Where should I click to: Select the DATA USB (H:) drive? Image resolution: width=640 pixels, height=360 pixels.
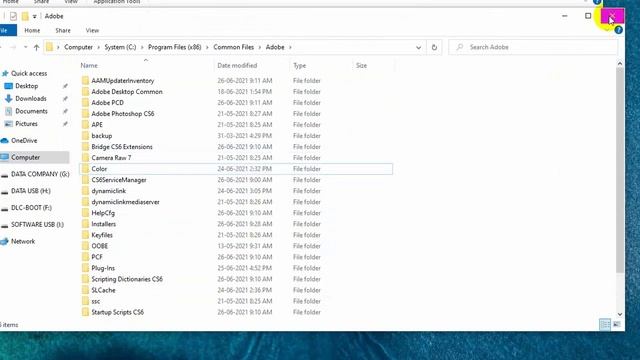click(31, 191)
